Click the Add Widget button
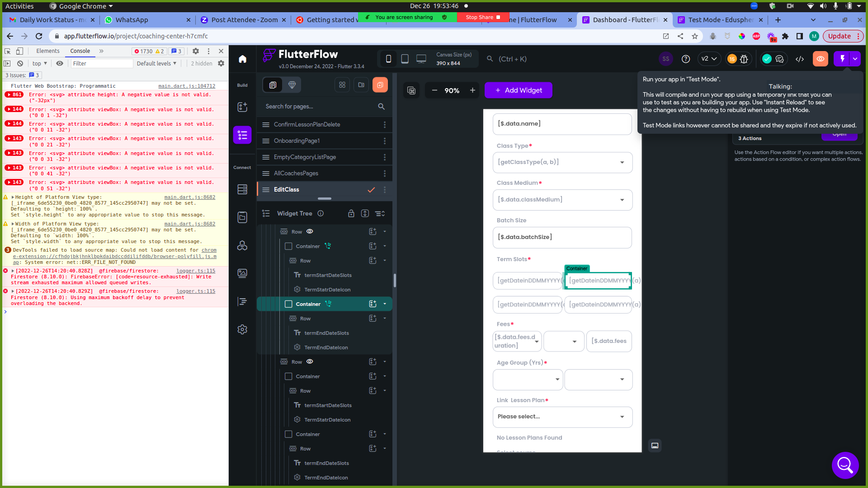This screenshot has height=488, width=868. point(518,90)
